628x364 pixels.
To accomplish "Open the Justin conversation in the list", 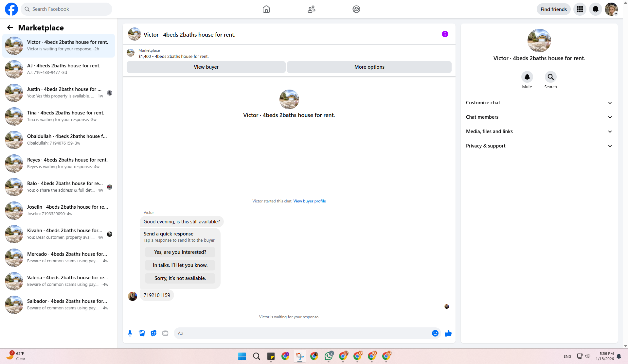I will coord(59,93).
